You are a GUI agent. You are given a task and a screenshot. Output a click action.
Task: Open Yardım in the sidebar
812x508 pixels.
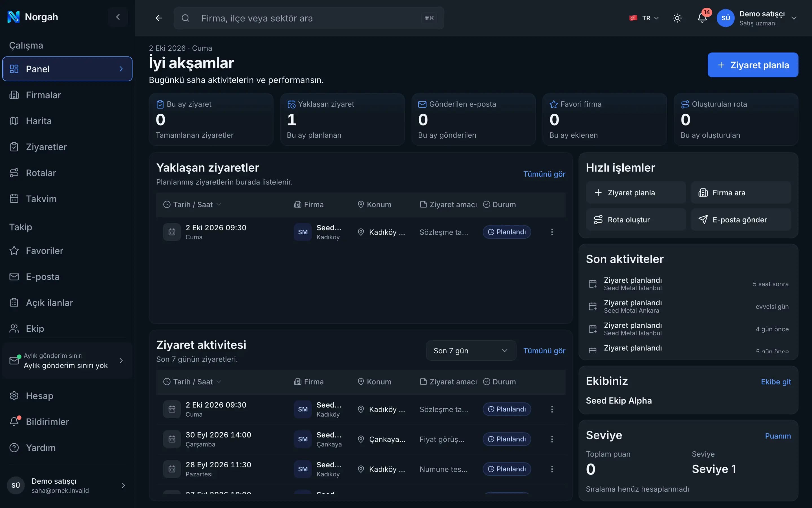coord(67,448)
